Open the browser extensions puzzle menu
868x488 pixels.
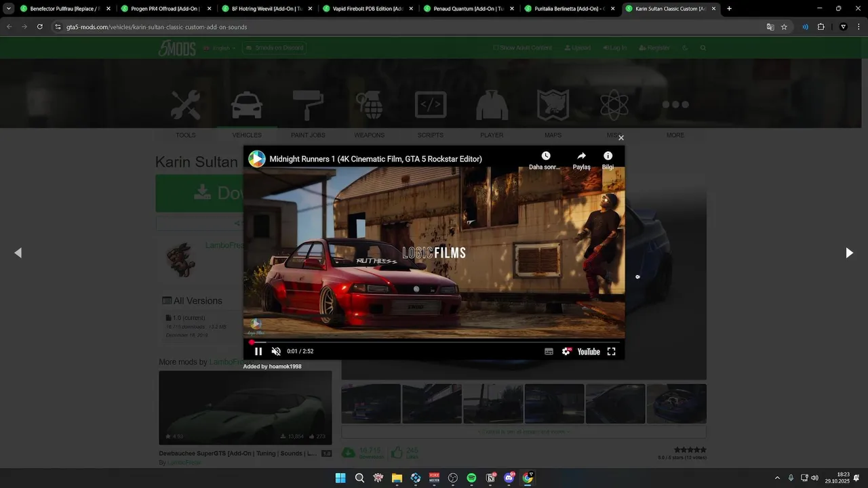point(821,27)
